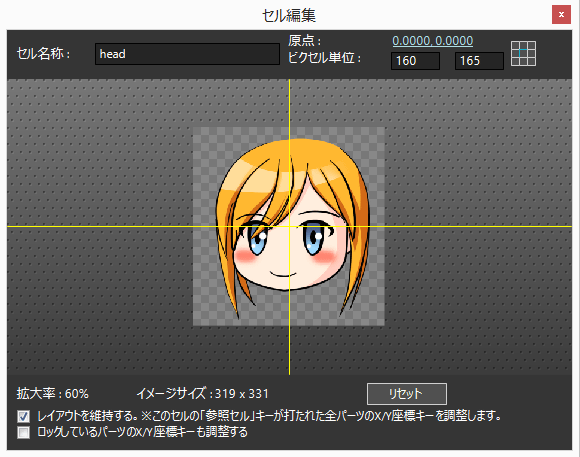This screenshot has width=580, height=457.
Task: Toggle the レイアウトを維持する checkbox
Action: click(x=23, y=416)
